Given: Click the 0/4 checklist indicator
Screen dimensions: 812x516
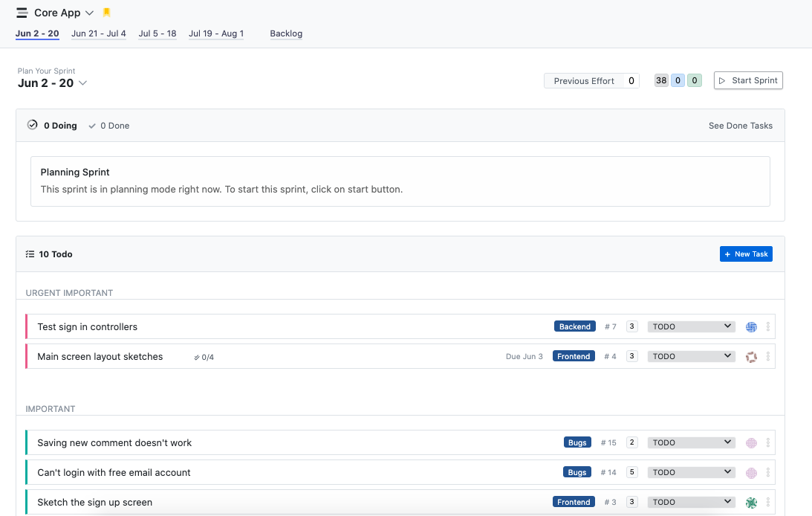Looking at the screenshot, I should 204,357.
